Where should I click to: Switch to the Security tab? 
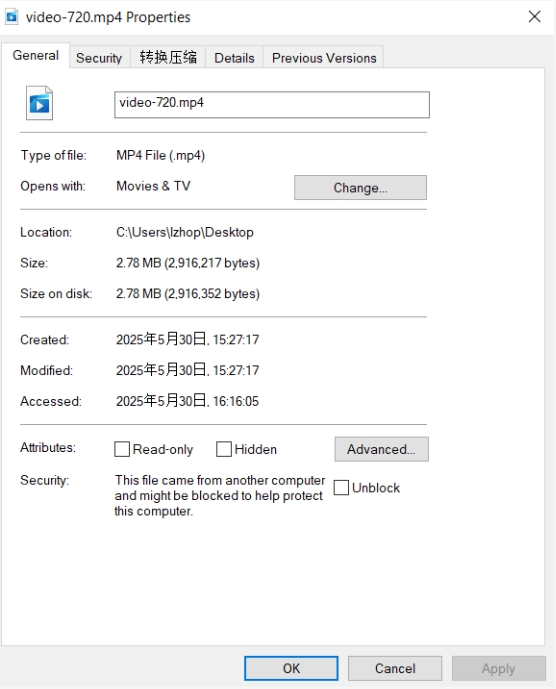99,58
